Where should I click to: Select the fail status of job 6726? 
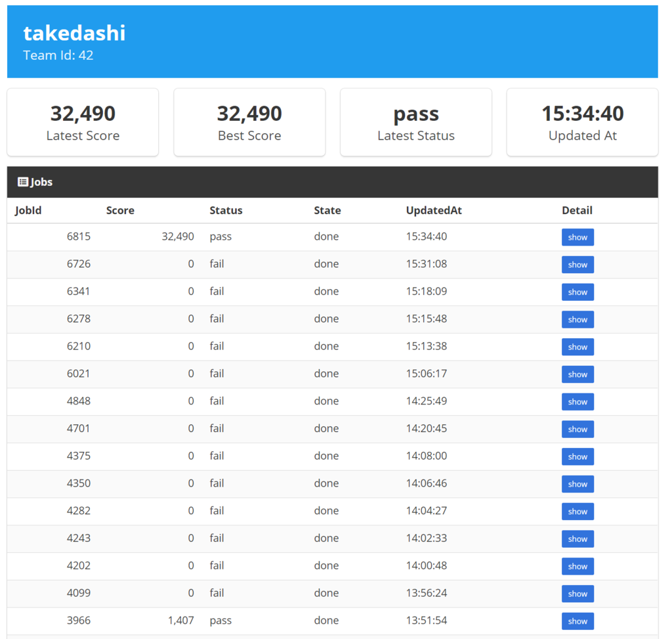(217, 264)
